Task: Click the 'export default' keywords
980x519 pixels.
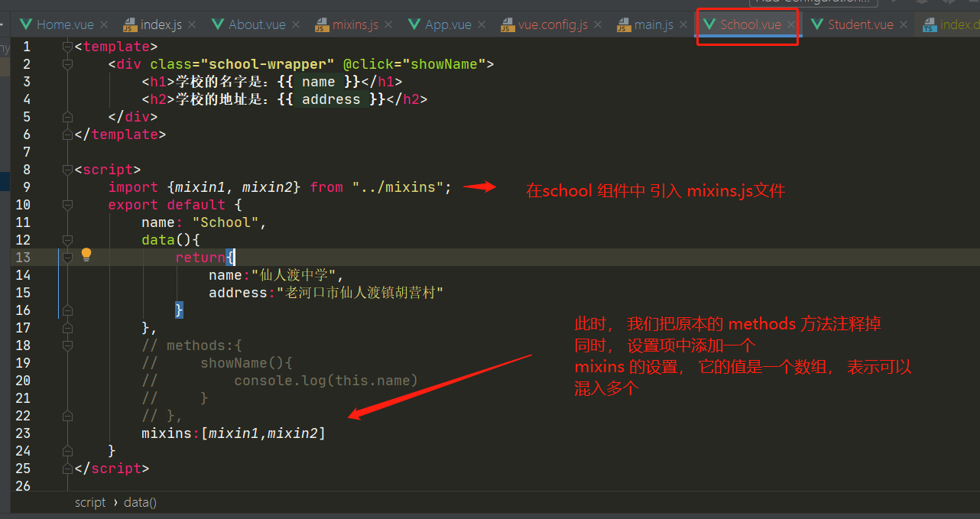Action: pyautogui.click(x=167, y=205)
